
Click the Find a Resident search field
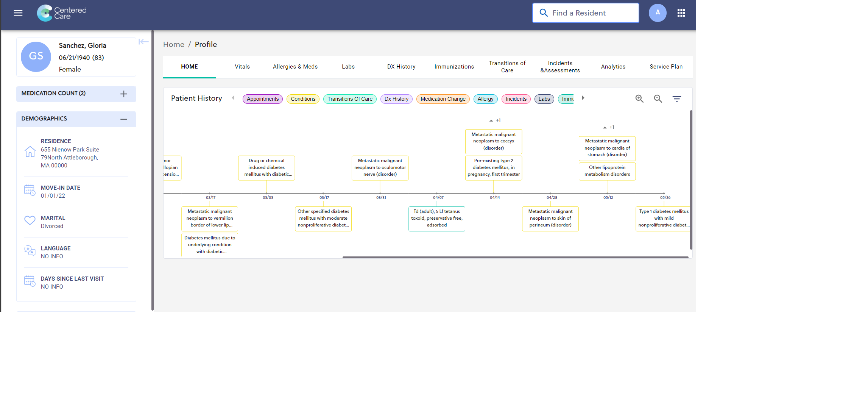coord(585,12)
